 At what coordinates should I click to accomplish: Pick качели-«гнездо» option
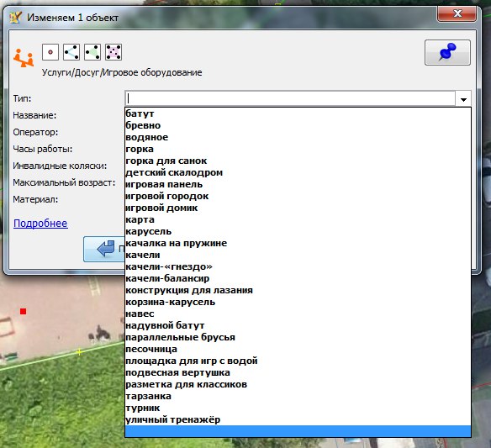[298, 266]
